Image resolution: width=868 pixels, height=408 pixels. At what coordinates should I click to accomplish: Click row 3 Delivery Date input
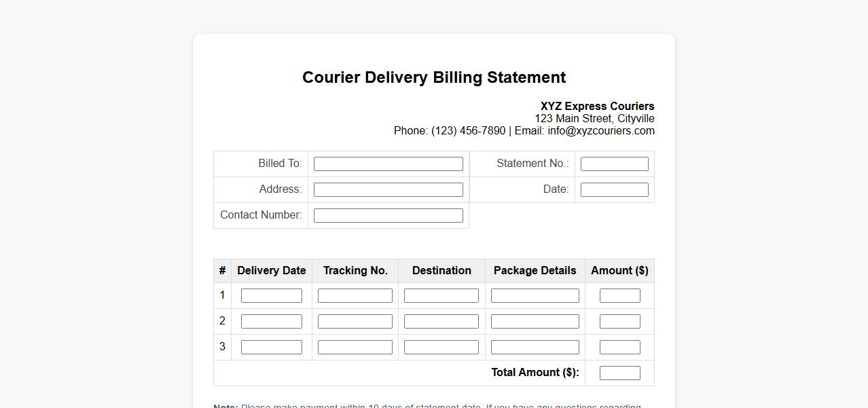click(x=271, y=347)
